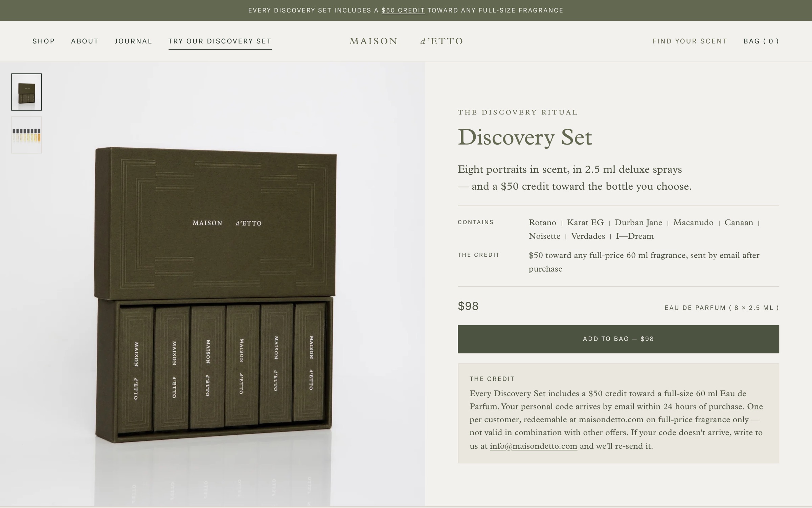Add Discovery Set to bag for $98

[x=618, y=339]
